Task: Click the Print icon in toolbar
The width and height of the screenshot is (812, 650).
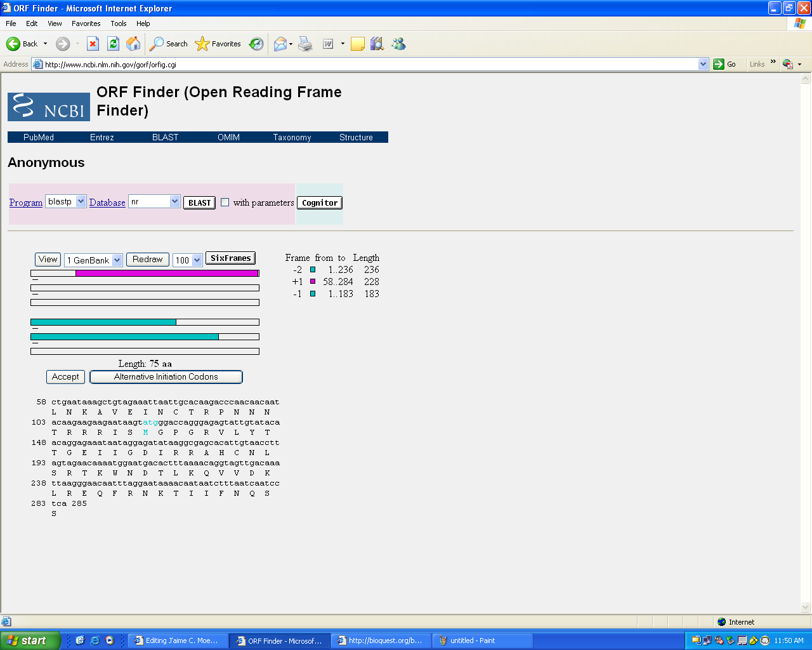Action: click(x=305, y=44)
